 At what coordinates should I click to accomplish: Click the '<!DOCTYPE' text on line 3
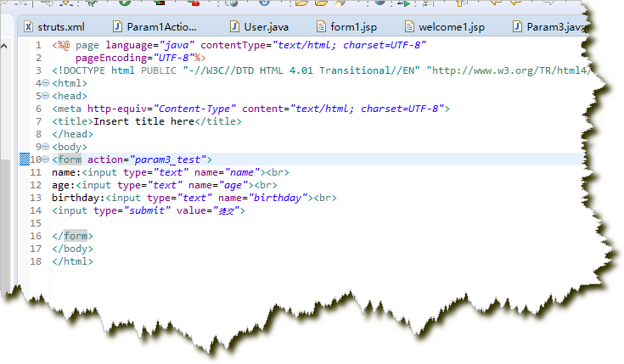pos(78,70)
